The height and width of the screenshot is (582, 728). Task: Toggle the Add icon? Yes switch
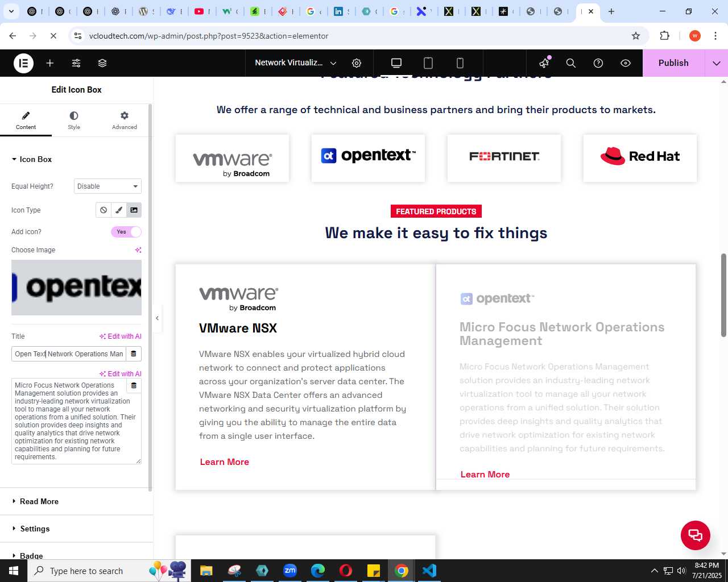126,232
